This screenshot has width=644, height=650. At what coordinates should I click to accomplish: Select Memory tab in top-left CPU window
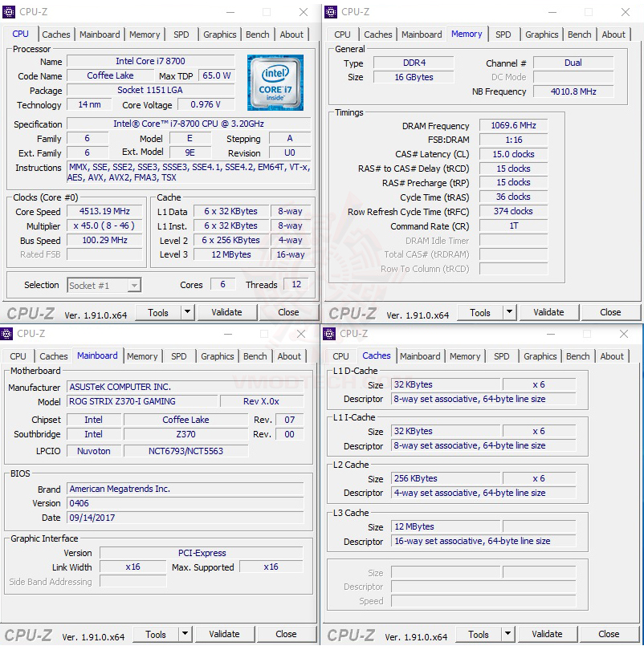tap(145, 35)
